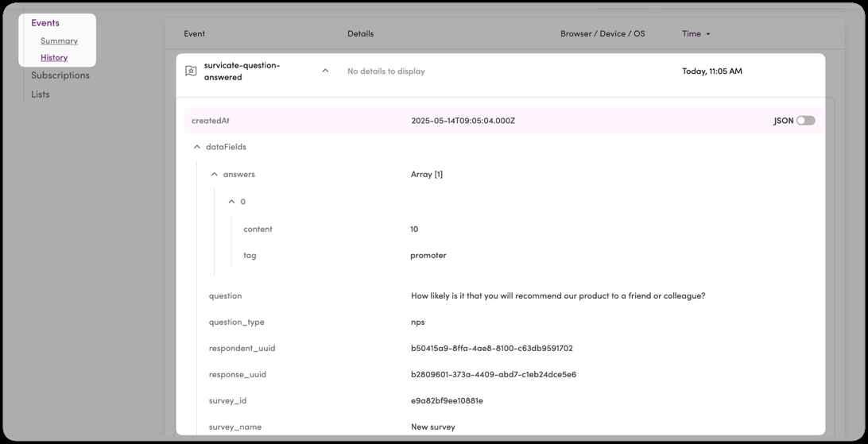Select the survey_name field label
868x444 pixels.
235,427
